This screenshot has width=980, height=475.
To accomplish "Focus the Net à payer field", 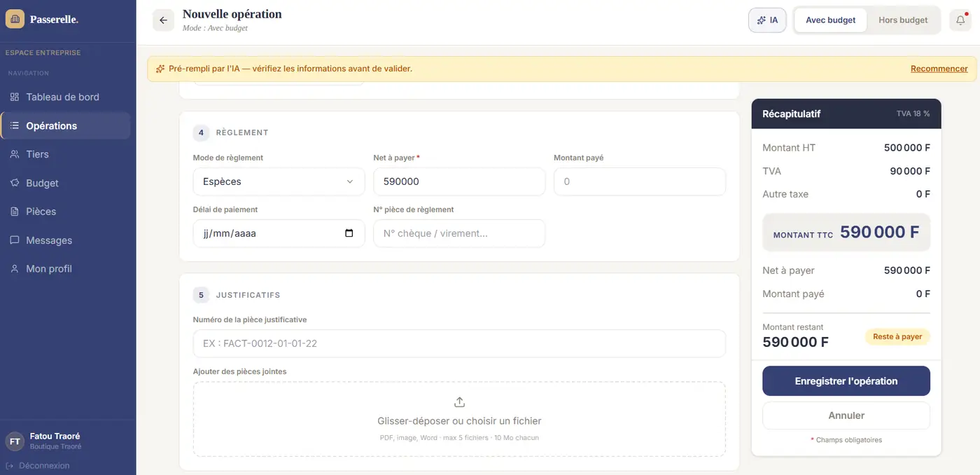I will (x=459, y=181).
